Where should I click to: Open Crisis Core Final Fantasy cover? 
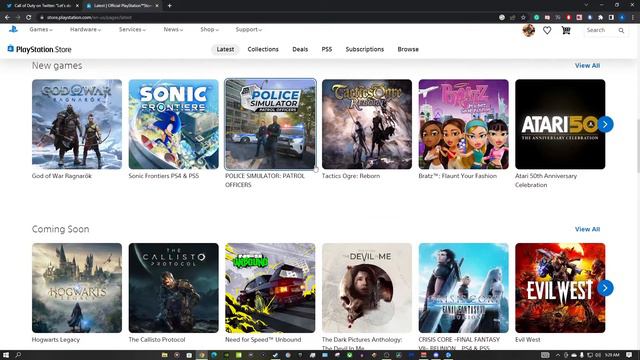tap(464, 288)
